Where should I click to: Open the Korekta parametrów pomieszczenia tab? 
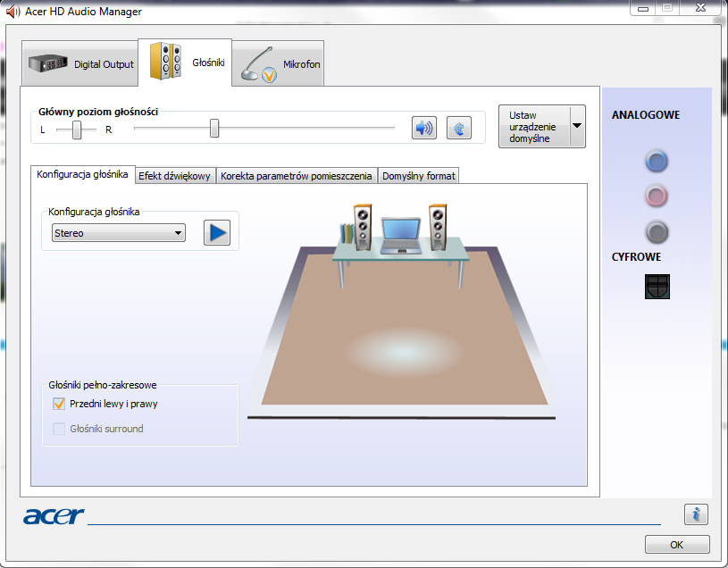click(x=297, y=176)
